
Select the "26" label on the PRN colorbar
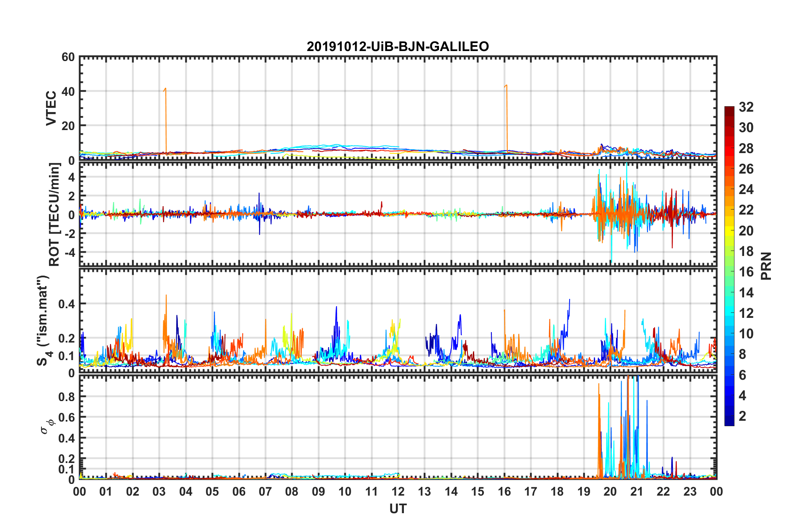[746, 169]
